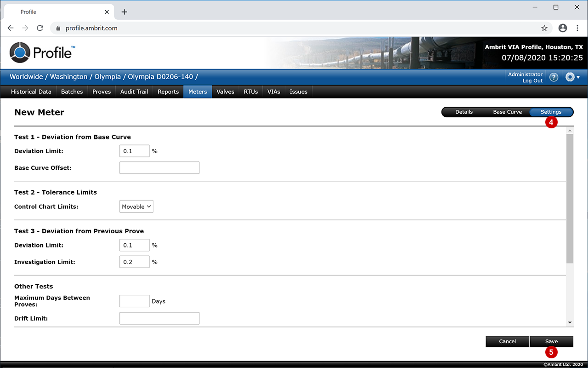Expand the Control Chart Limits dropdown
Viewport: 588px width, 368px height.
click(136, 207)
